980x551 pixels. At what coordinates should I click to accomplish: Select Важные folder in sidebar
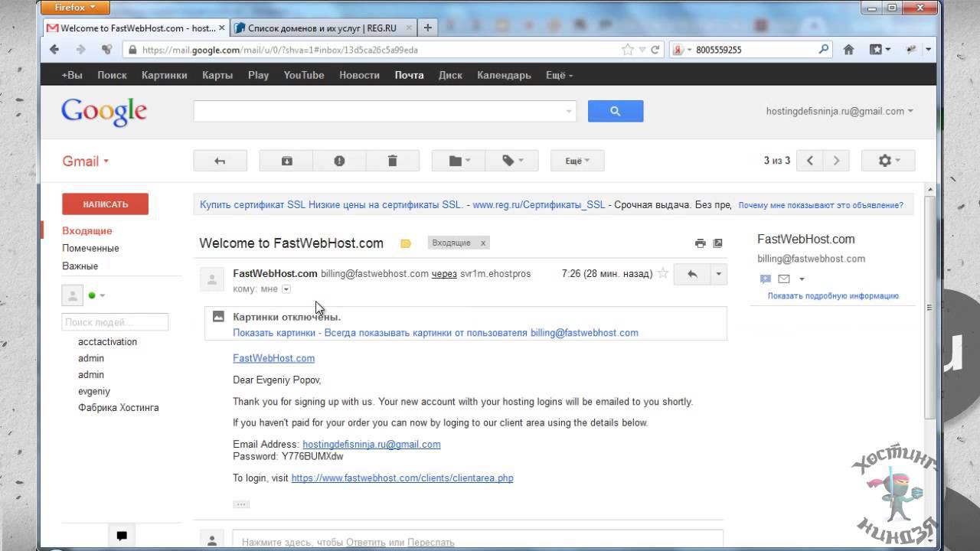coord(80,266)
